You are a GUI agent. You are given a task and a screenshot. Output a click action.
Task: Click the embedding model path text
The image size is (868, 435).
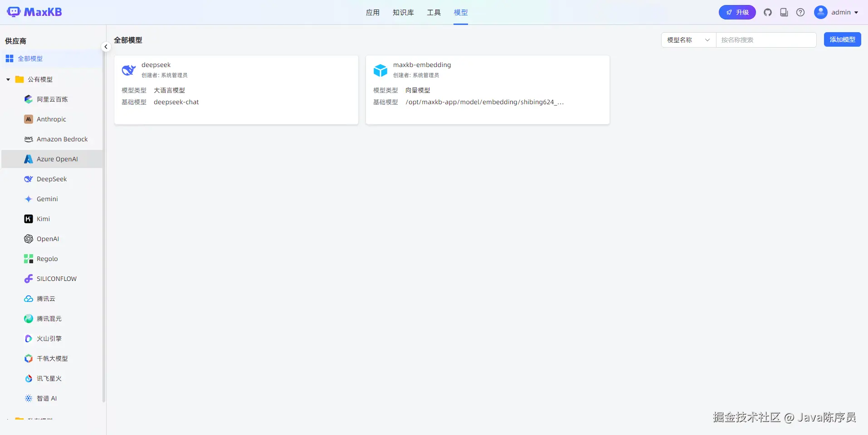(x=485, y=102)
